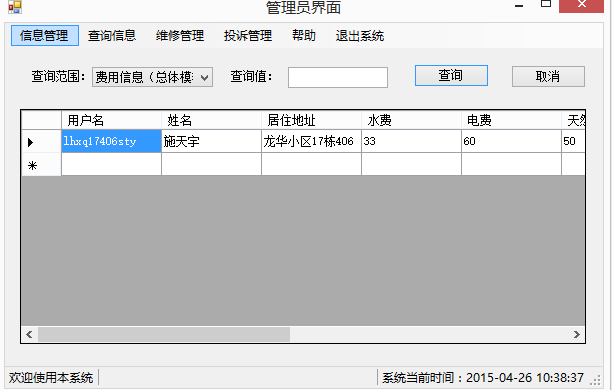This screenshot has width=612, height=390.
Task: Click the horizontal scrollbar right arrow
Action: pyautogui.click(x=577, y=334)
